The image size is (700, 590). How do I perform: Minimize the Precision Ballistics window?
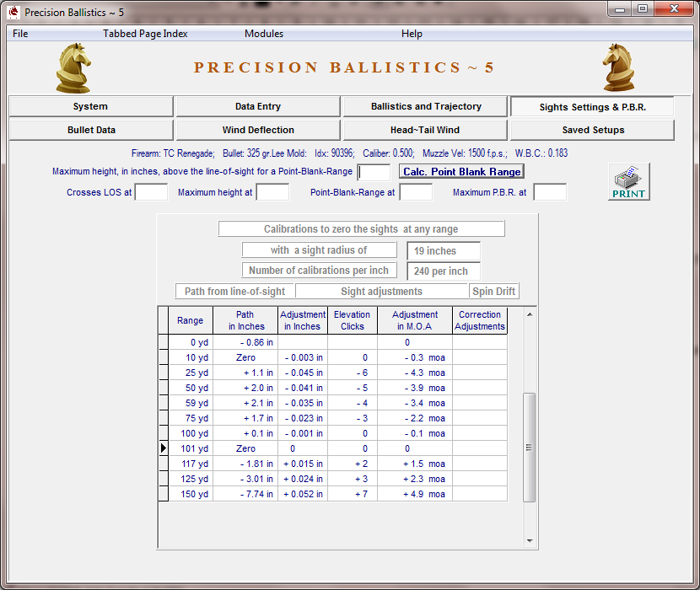point(620,9)
